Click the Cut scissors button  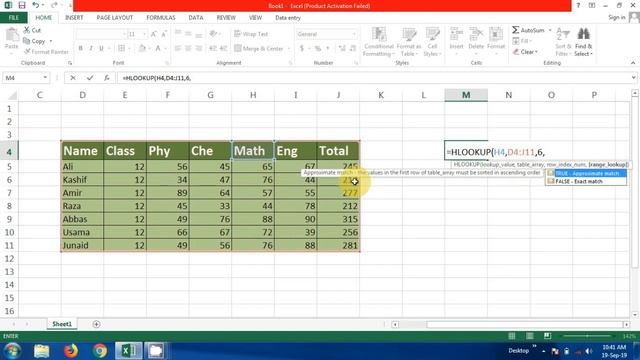point(32,30)
